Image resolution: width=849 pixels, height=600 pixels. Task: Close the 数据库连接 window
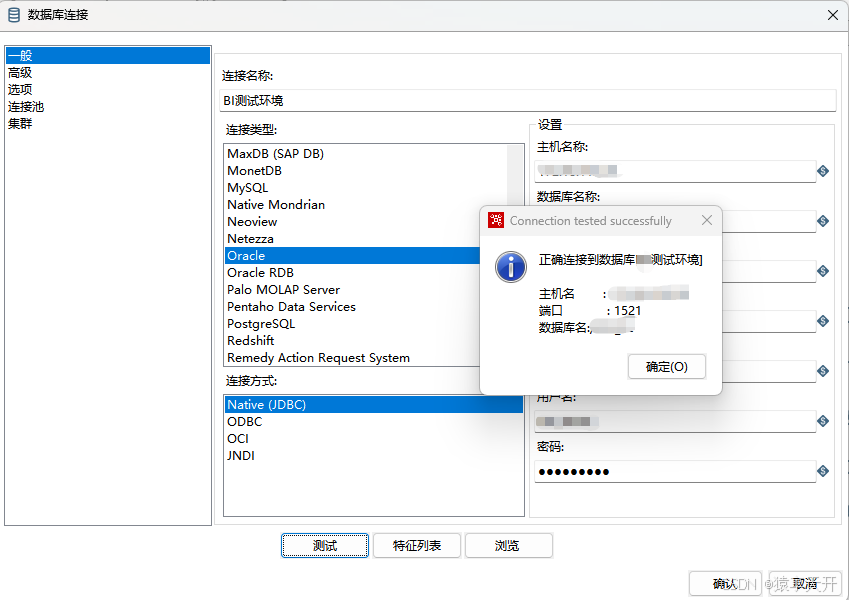point(833,15)
